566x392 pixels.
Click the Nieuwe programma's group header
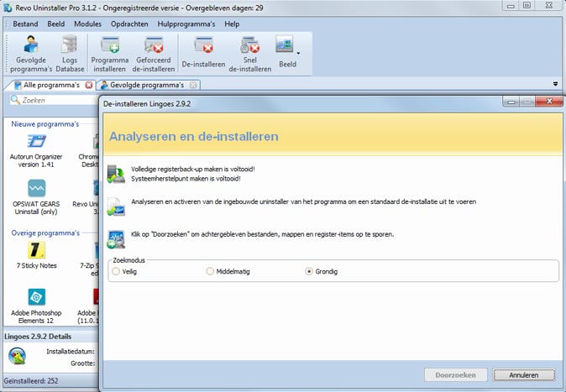tap(45, 124)
